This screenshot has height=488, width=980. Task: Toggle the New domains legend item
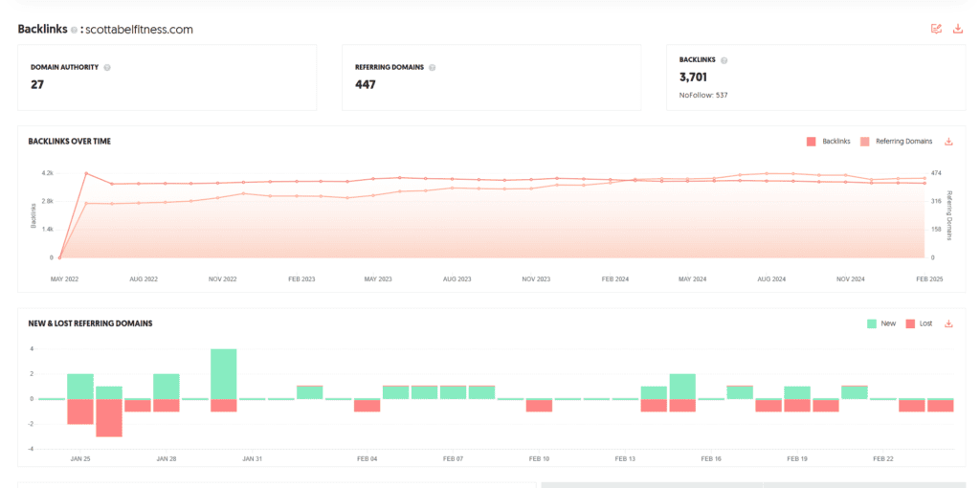[x=880, y=323]
